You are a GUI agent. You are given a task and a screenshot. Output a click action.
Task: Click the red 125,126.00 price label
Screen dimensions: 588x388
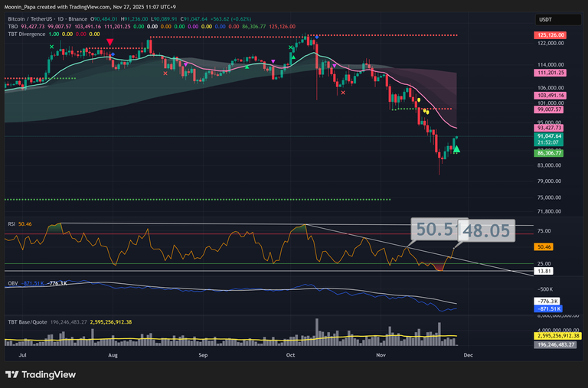550,35
